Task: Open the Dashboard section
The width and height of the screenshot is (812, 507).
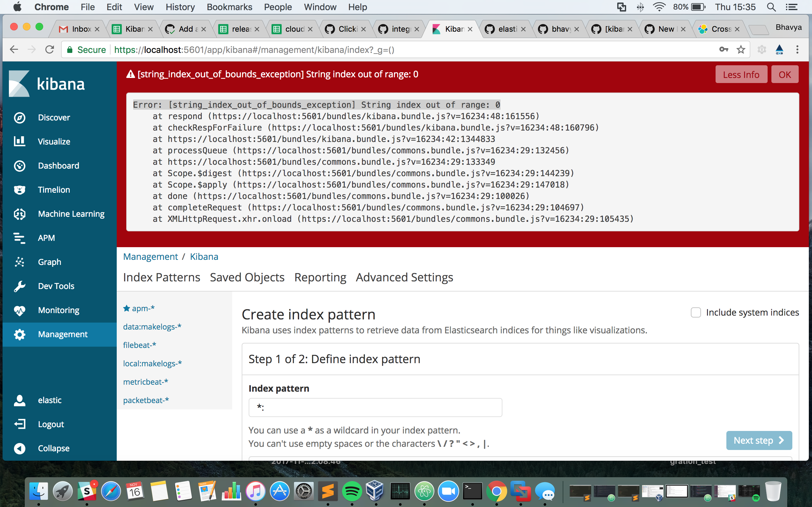Action: [58, 165]
